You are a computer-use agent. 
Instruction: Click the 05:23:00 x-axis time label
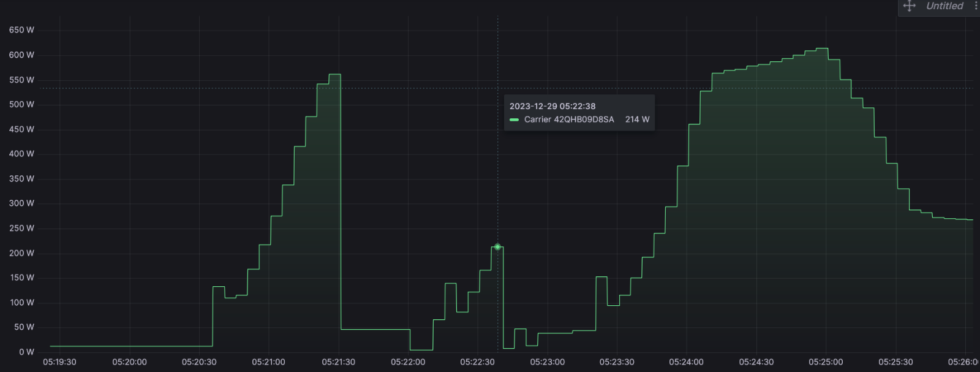pyautogui.click(x=547, y=362)
